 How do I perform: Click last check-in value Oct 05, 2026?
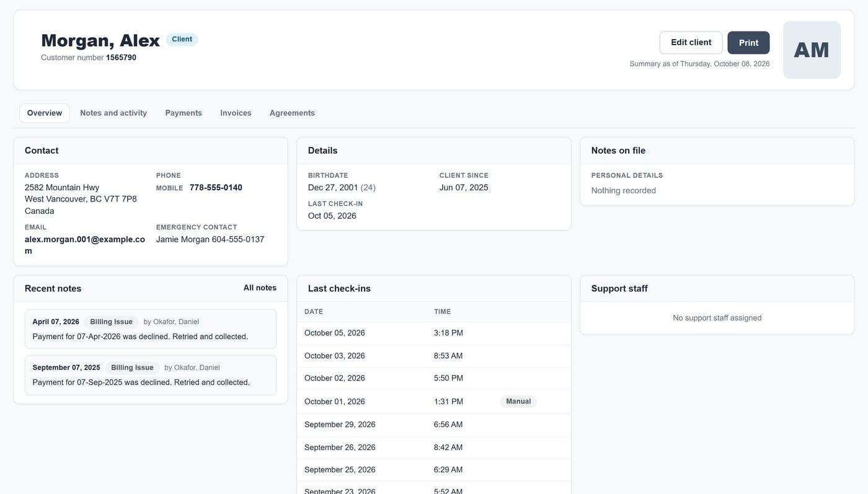[332, 216]
